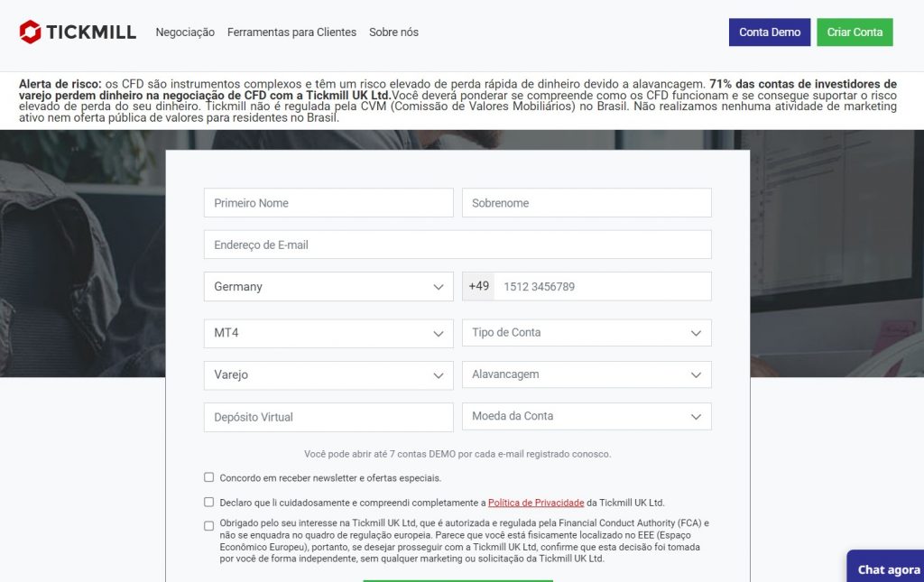
Task: Click the text 'Alerta de risco:'
Action: [x=60, y=84]
